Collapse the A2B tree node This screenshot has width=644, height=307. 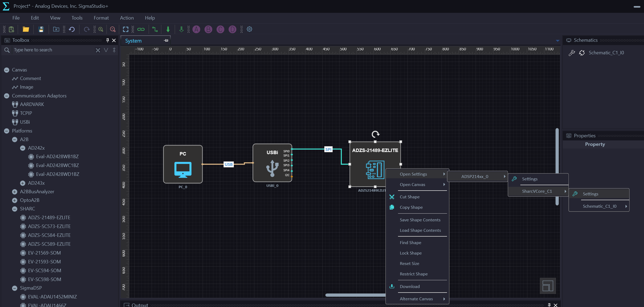(x=15, y=139)
